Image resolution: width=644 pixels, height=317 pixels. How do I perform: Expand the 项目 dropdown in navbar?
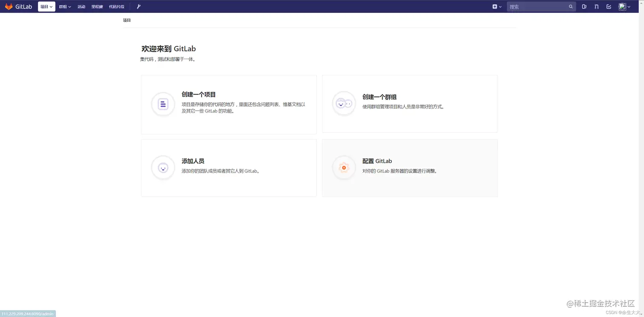(46, 6)
